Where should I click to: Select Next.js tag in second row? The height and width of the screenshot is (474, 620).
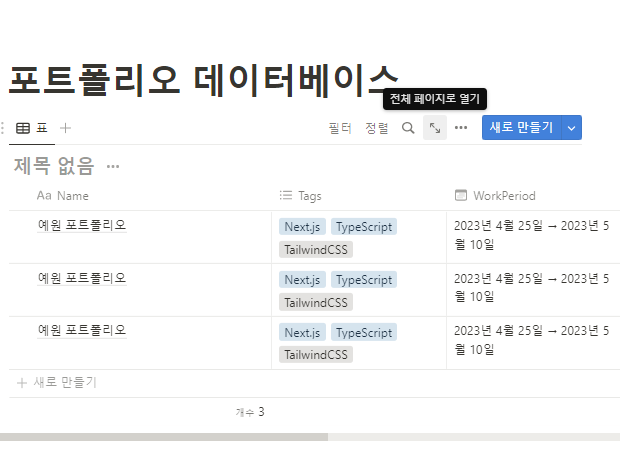(302, 279)
